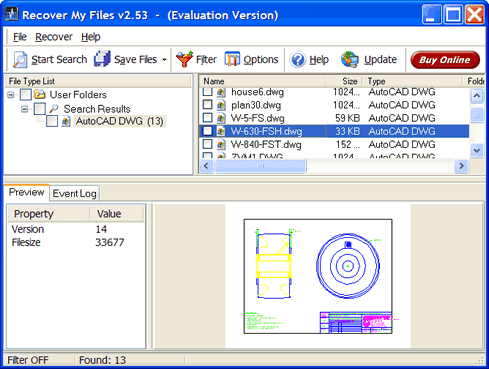
Task: Tick the checkbox for plan30.dwg
Action: pos(207,105)
